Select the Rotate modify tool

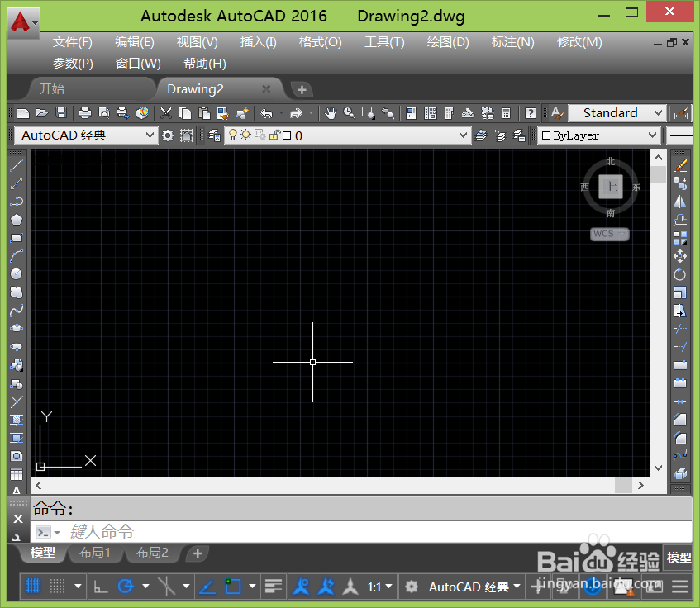click(x=680, y=274)
